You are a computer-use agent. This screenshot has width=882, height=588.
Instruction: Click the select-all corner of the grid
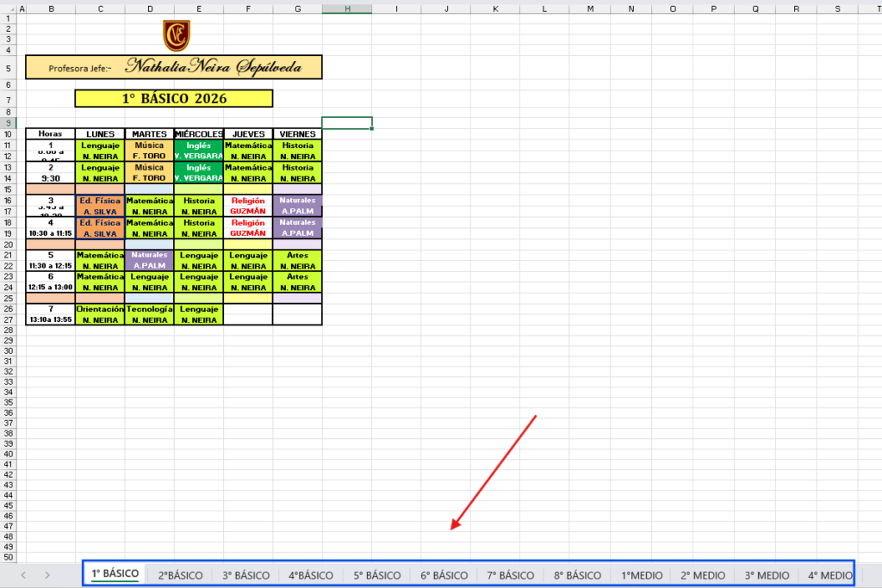pos(9,9)
